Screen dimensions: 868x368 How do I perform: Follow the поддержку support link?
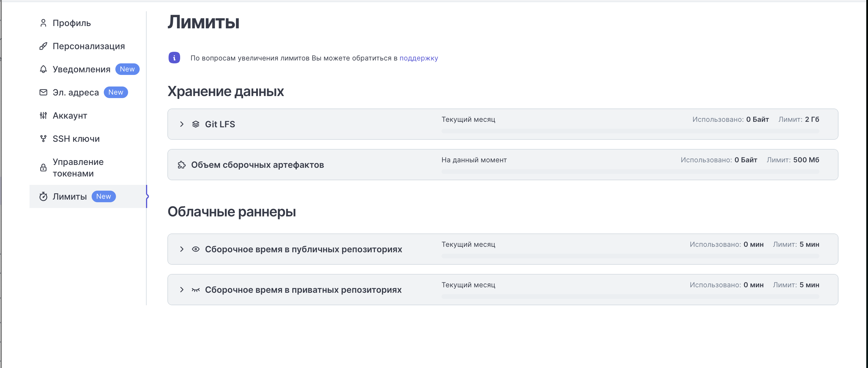point(418,58)
